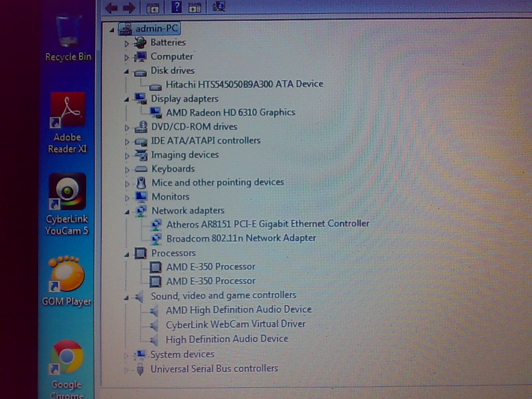Image resolution: width=532 pixels, height=399 pixels.
Task: Click the DVD/CD-ROM drives icon
Action: [140, 127]
